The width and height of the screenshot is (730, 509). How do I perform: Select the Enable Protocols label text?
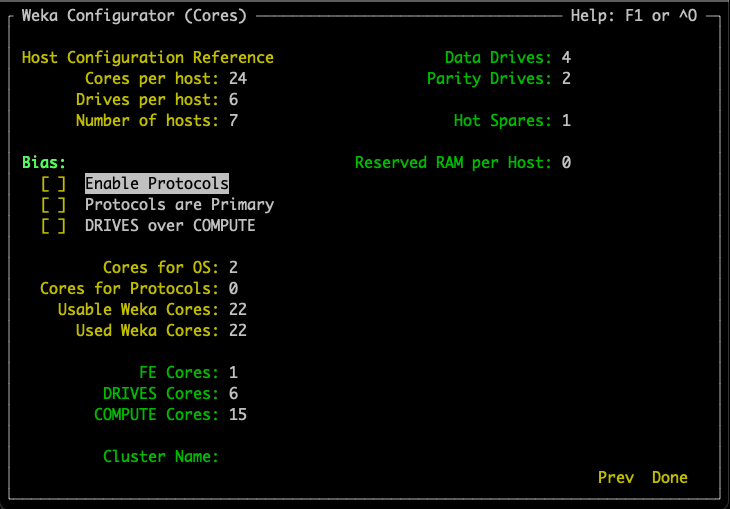[x=157, y=184]
